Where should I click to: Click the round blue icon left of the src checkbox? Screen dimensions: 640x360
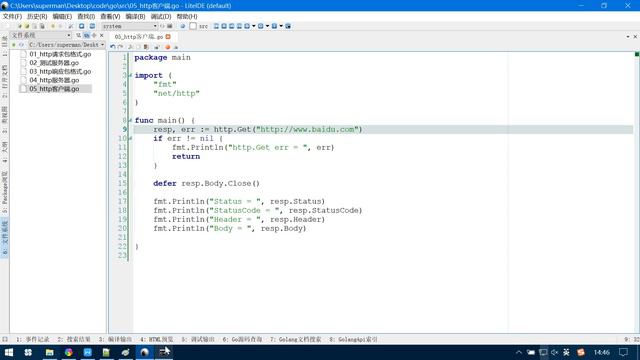[x=182, y=26]
